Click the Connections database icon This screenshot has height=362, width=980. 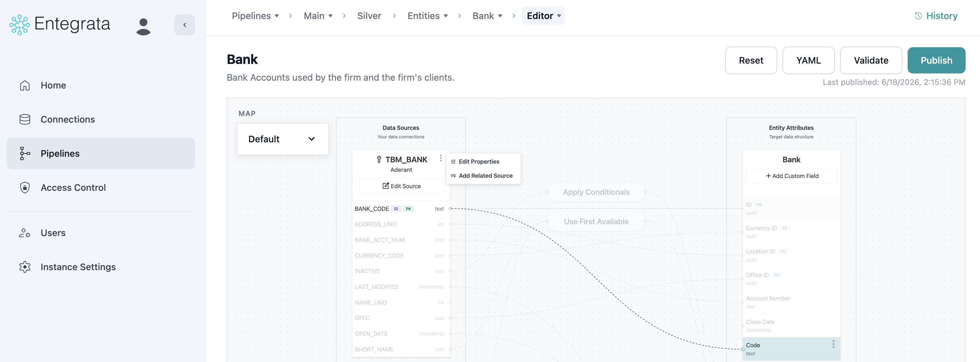point(25,119)
